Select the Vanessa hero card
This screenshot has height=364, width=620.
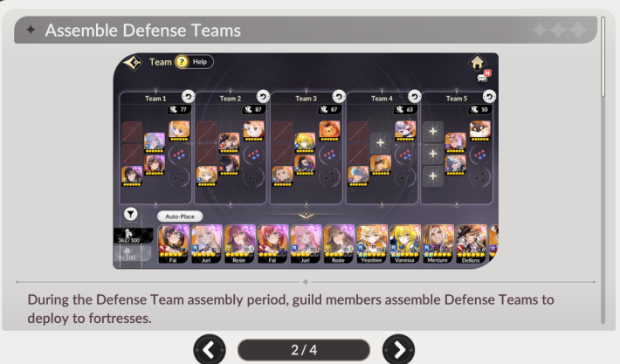[x=404, y=244]
